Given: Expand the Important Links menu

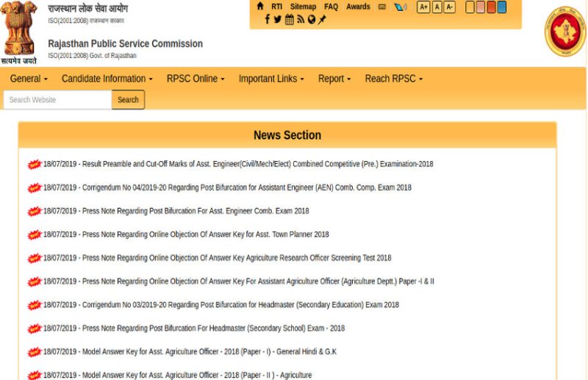Looking at the screenshot, I should click(271, 79).
